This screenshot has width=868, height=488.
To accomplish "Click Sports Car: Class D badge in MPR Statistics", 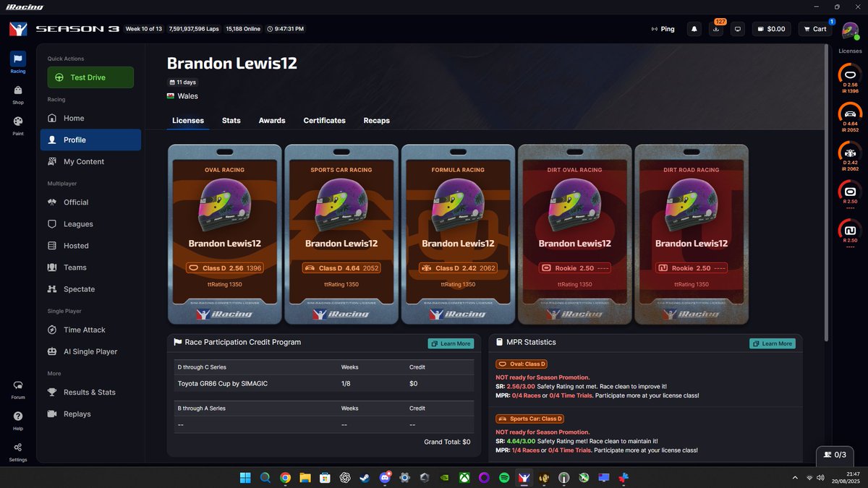I will (x=530, y=419).
